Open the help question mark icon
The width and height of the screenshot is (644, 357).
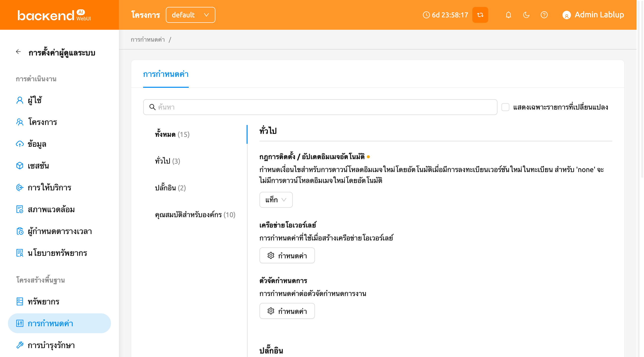click(x=544, y=15)
